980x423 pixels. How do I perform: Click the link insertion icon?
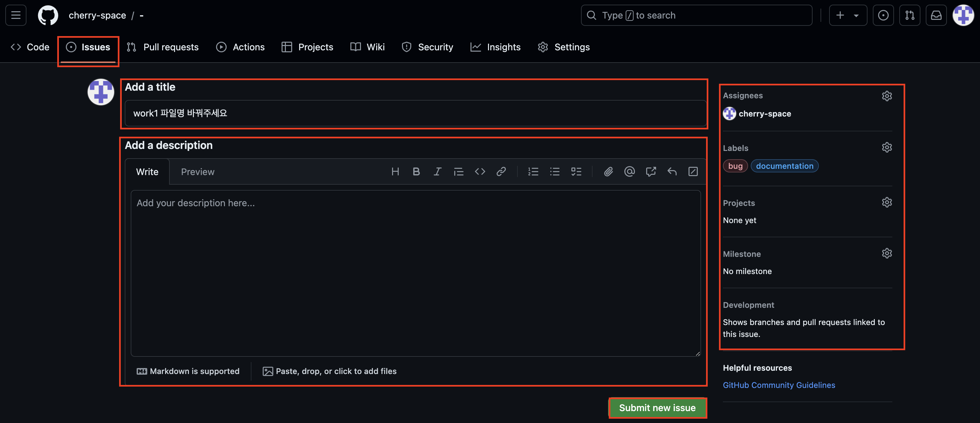tap(501, 172)
